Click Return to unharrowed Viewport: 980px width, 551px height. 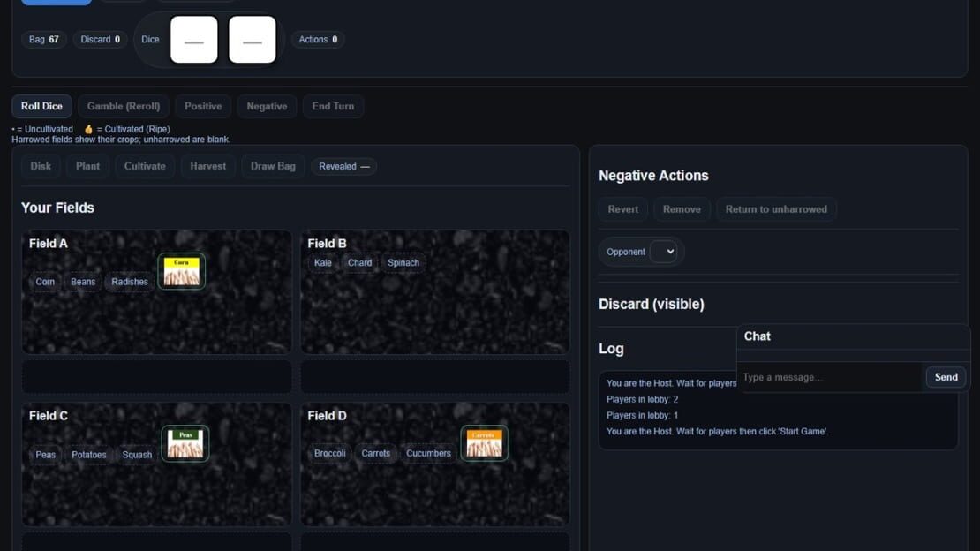tap(776, 209)
